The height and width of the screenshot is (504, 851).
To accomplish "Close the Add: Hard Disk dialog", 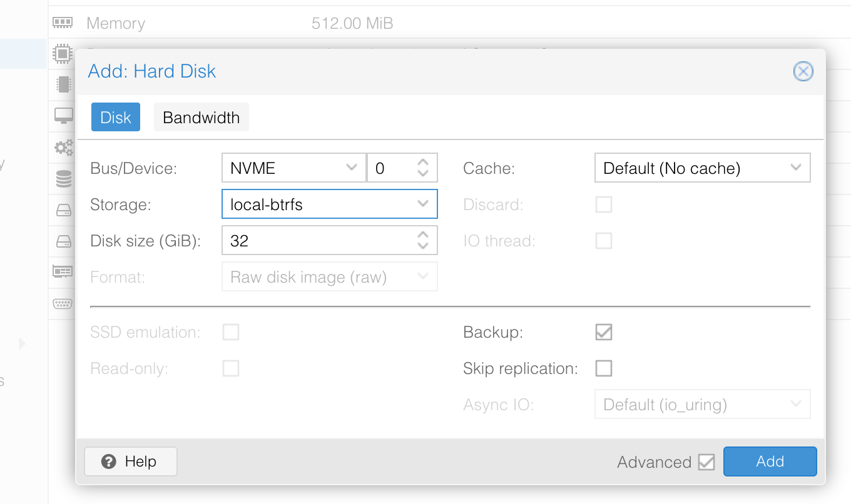I will (x=803, y=71).
